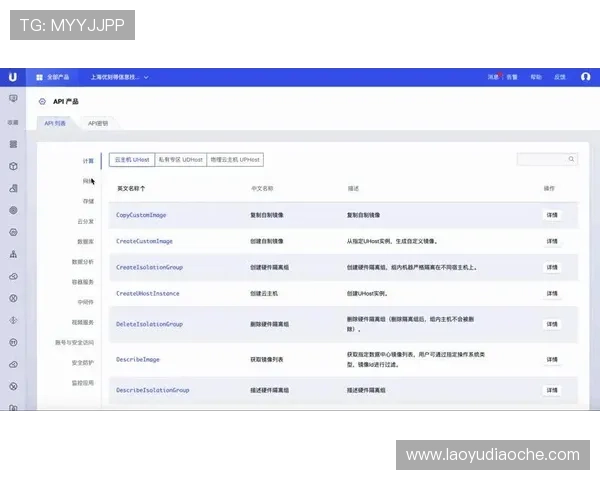Click the back icon beside API 产品
600x480 pixels.
(42, 101)
